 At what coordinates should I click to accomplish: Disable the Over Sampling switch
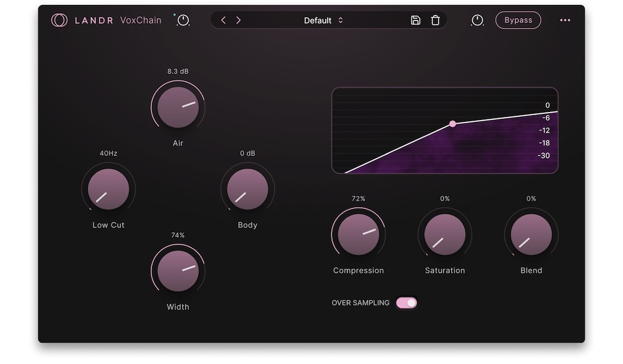[x=406, y=303]
